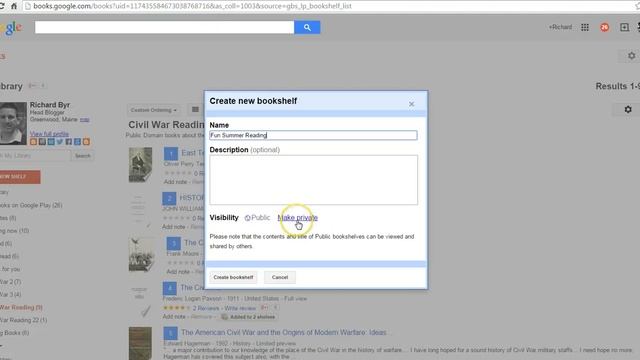Screen dimensions: 640x360
Task: Click first book cover thumbnail
Action: pyautogui.click(x=140, y=164)
